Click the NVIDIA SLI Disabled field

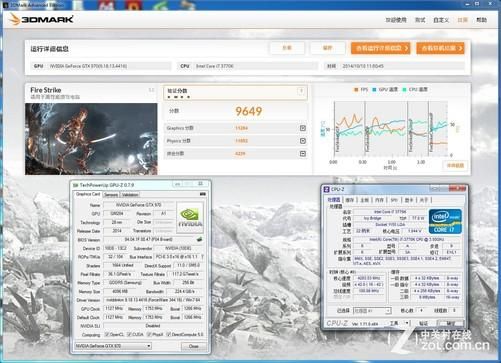[x=153, y=326]
